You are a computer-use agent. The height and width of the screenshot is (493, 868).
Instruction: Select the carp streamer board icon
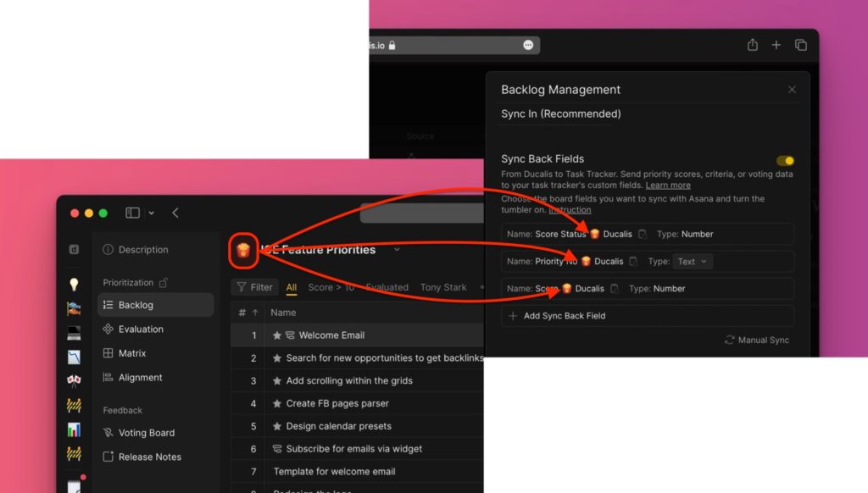(74, 308)
